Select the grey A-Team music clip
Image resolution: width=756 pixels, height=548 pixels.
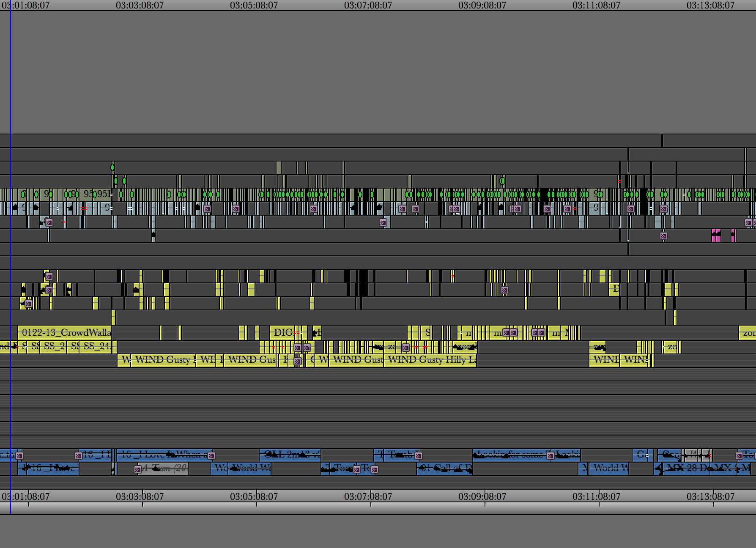pos(163,469)
